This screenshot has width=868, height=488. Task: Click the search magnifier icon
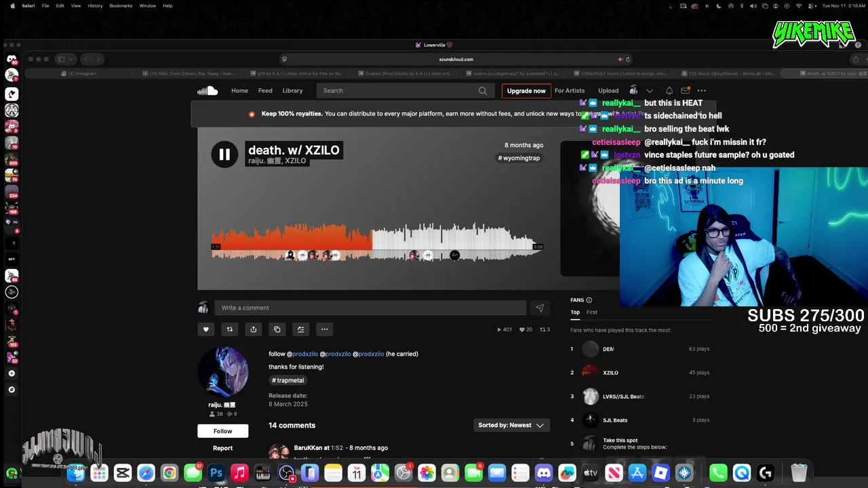(483, 91)
